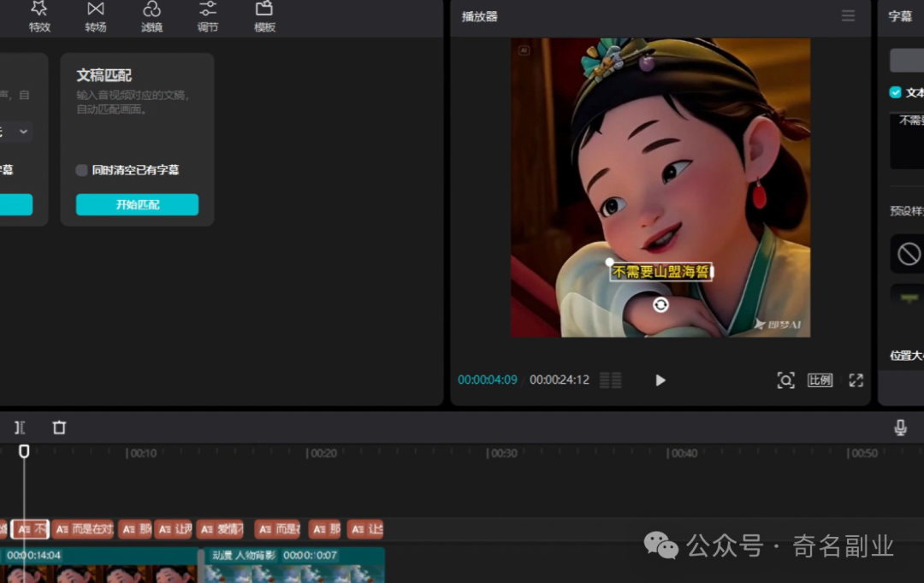Viewport: 924px width, 583px height.
Task: Jump to 00:50 on timeline ruler
Action: click(862, 453)
